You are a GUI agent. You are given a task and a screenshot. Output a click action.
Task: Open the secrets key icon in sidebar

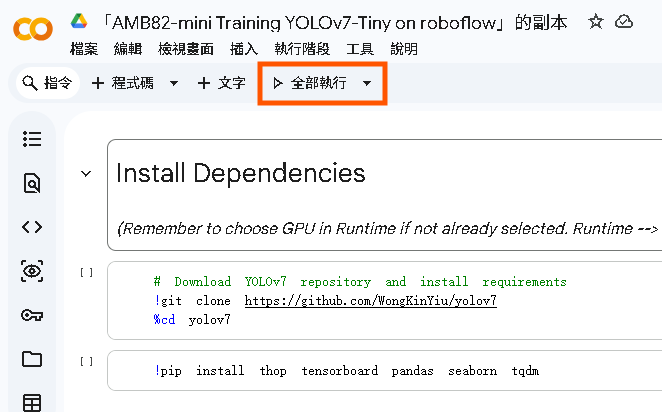click(32, 315)
